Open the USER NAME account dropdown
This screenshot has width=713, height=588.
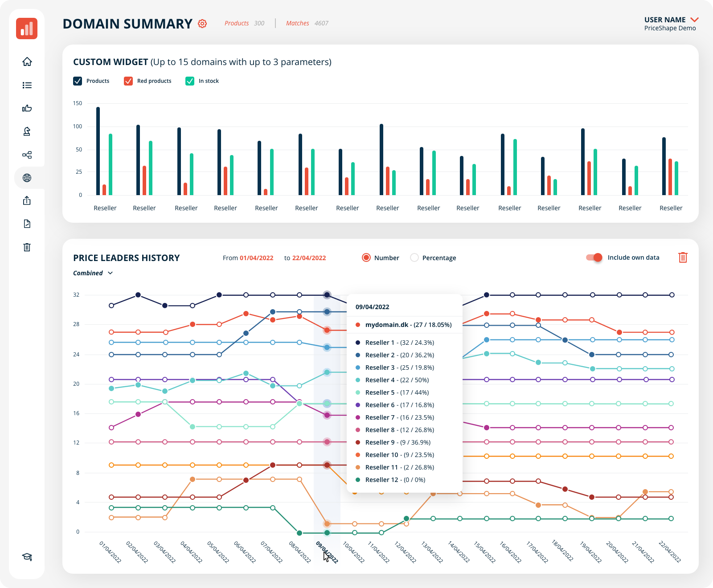click(671, 20)
